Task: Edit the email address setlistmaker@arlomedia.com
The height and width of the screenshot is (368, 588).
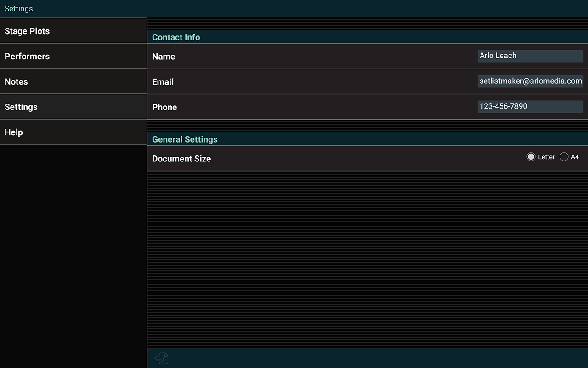Action: click(x=530, y=81)
